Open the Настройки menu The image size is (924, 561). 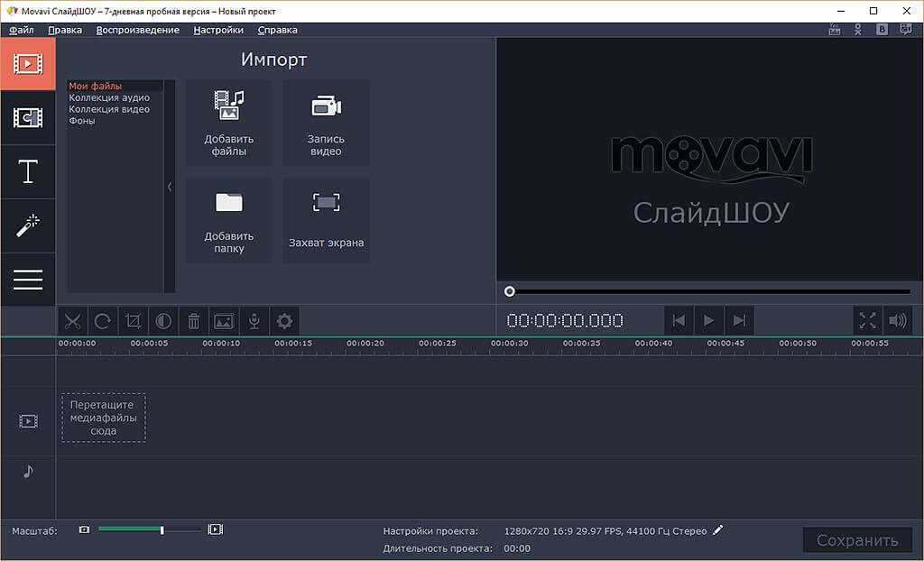[218, 30]
